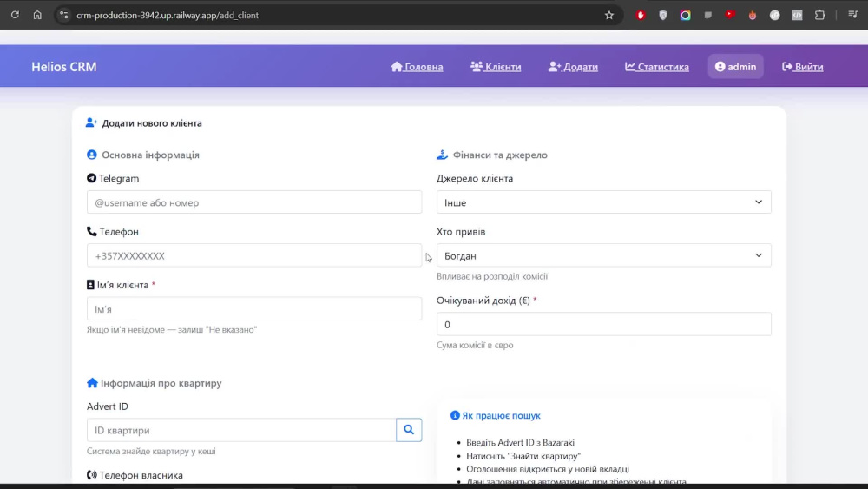Click the ringing phone icon beside Телефон власника

pos(92,474)
